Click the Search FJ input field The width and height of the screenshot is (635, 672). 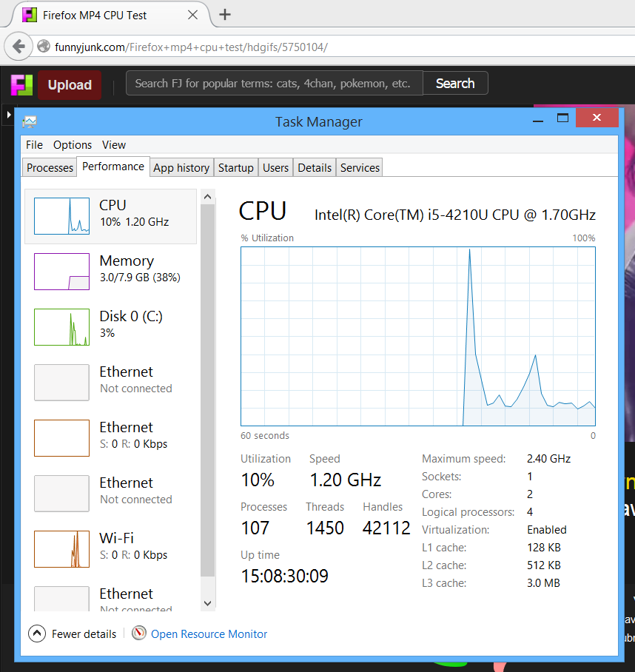coord(274,84)
